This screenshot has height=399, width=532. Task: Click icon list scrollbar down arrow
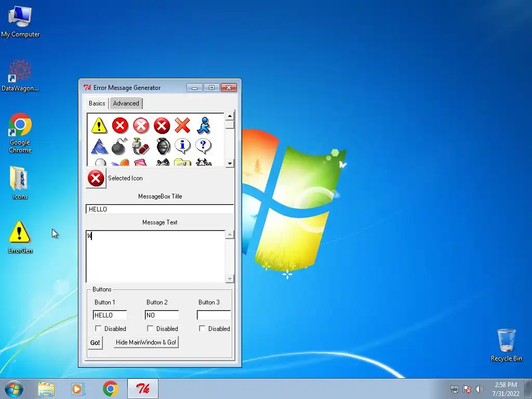pos(230,163)
